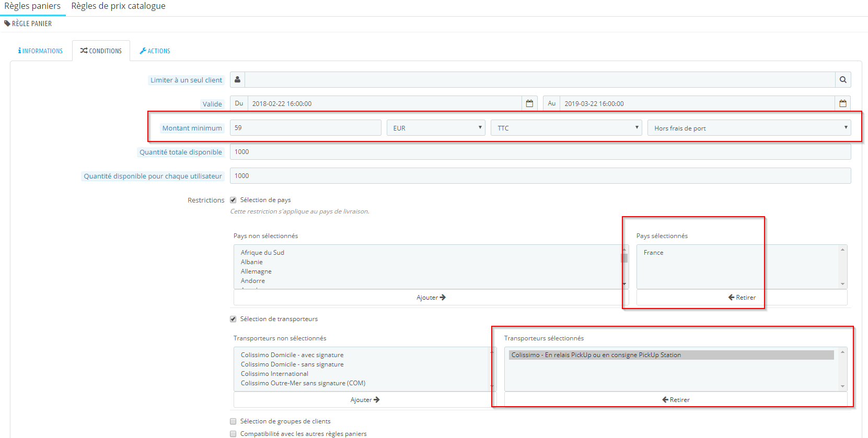Click the Montant minimum amount field
The image size is (868, 438).
coord(306,128)
